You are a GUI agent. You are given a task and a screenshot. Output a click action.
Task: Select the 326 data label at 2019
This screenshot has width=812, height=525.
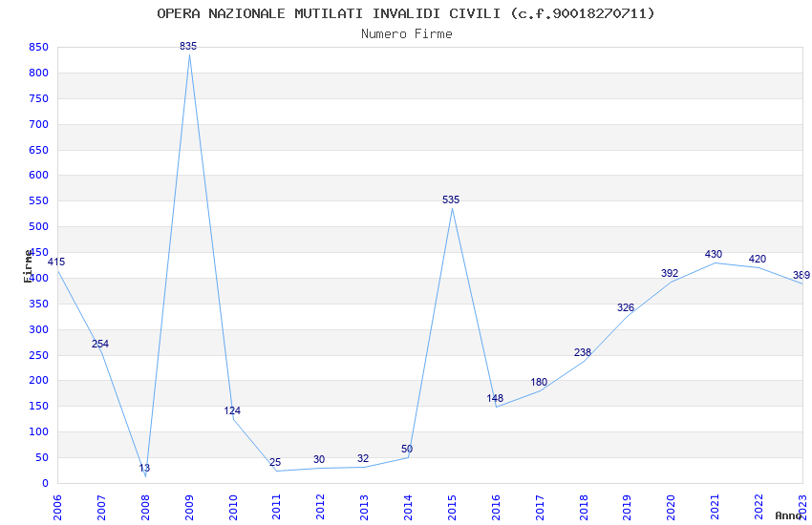click(626, 307)
